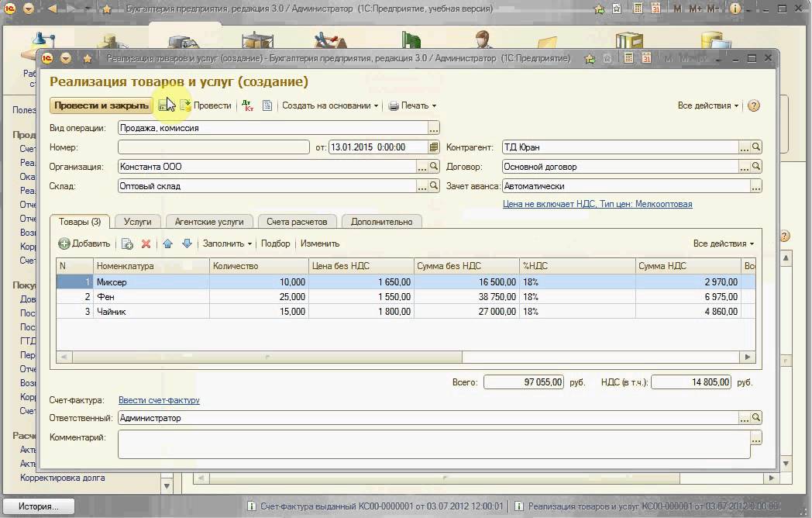Switch to Услуги tab
The image size is (812, 518).
tap(138, 222)
